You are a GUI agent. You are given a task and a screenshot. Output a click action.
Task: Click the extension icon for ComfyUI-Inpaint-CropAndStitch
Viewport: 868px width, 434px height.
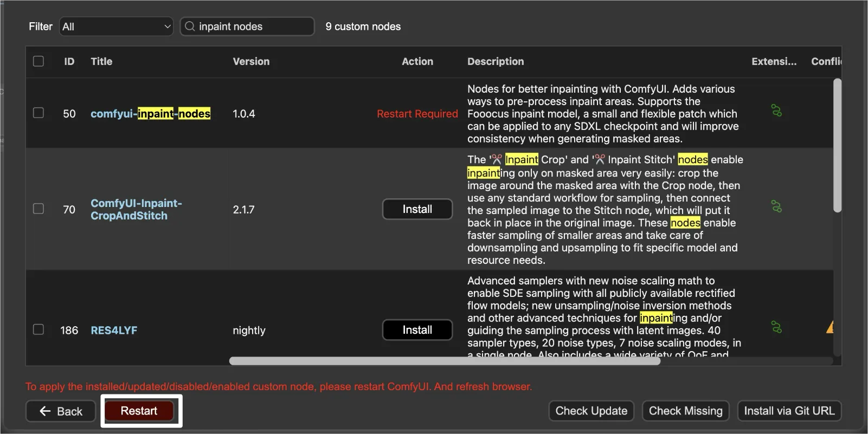[776, 207]
